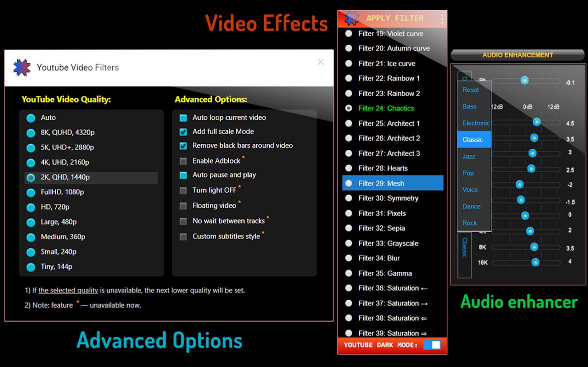Screen dimensions: 588x367
Task: Select 5K, UHD+, 2880p quality
Action: point(31,147)
